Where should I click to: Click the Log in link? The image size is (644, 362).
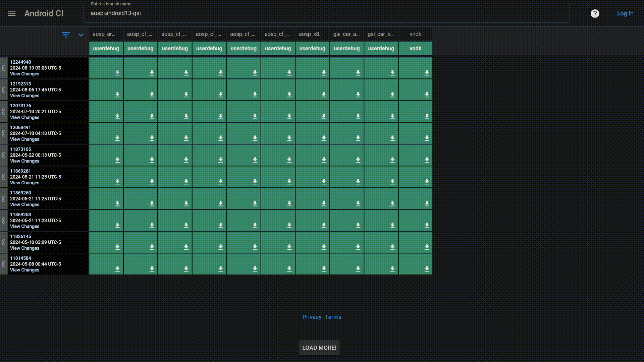(625, 13)
